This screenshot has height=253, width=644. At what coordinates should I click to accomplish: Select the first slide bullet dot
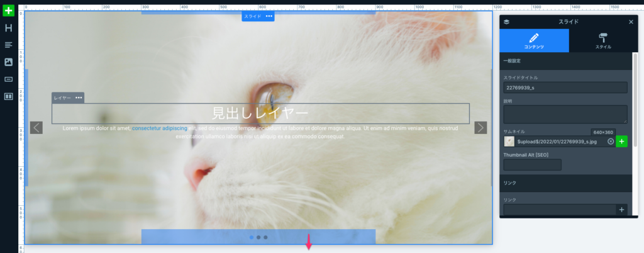tap(252, 237)
